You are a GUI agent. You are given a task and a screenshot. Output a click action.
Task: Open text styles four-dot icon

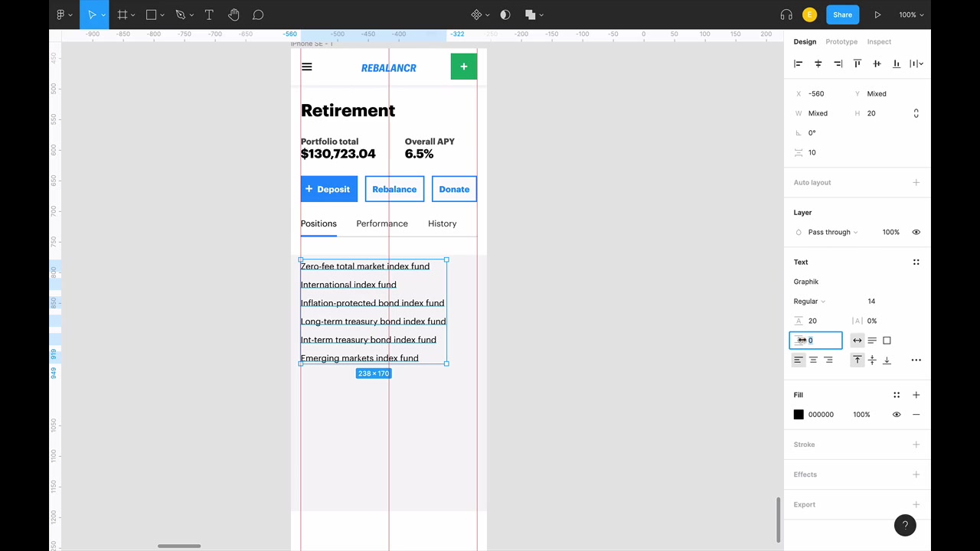pos(916,262)
